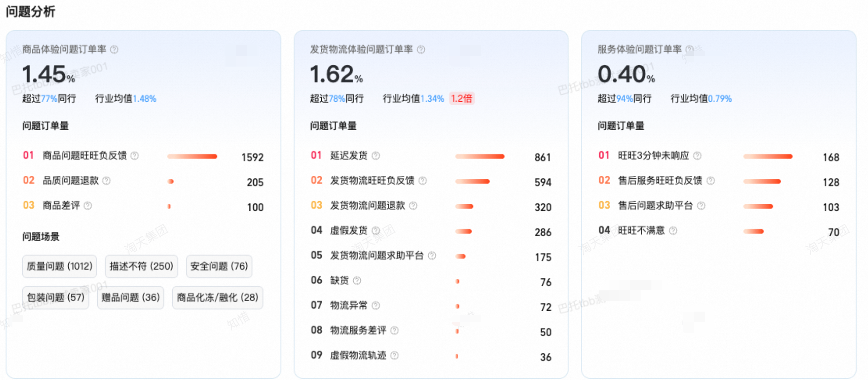Click order count 861
Viewport: 868px width, 380px height.
pos(543,158)
